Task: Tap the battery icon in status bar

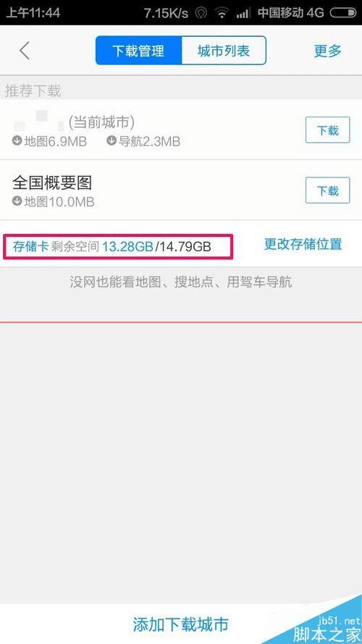Action: tap(342, 13)
